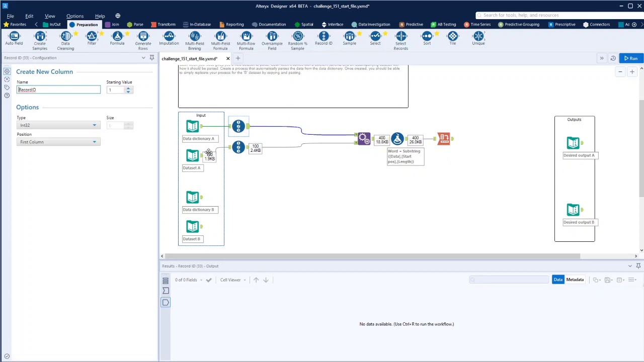Pin the Results window
This screenshot has height=362, width=644.
point(638,266)
